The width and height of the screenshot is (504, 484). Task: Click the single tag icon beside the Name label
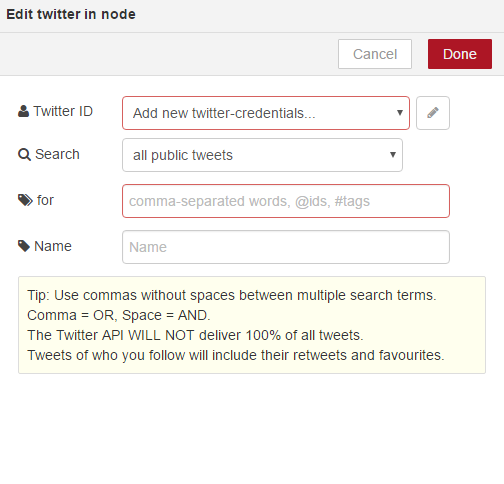tap(24, 246)
